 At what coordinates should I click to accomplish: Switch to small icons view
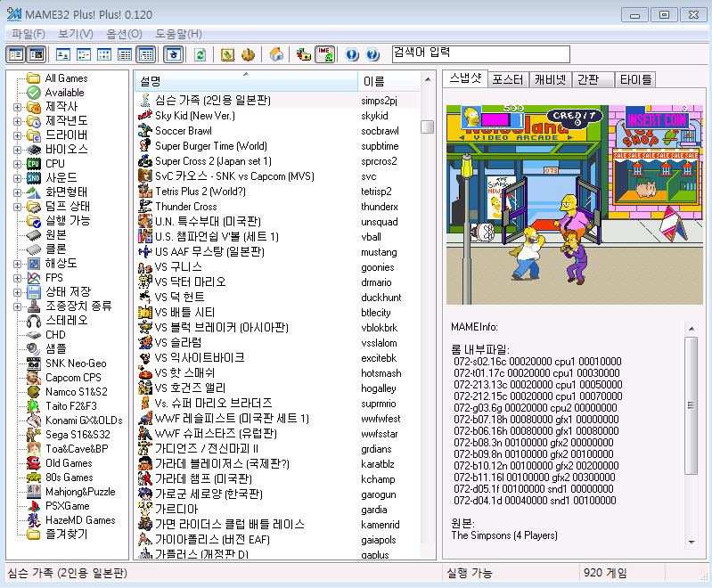[84, 55]
